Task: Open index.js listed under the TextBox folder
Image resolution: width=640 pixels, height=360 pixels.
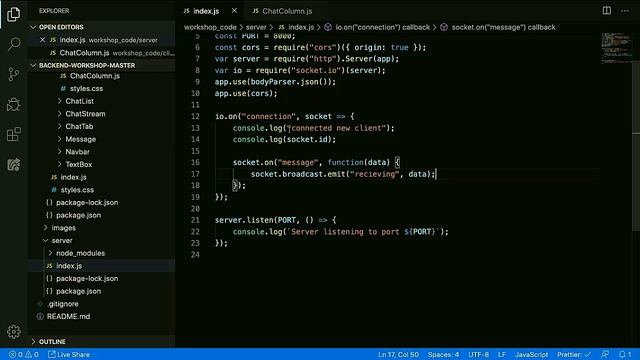Action: [x=73, y=177]
